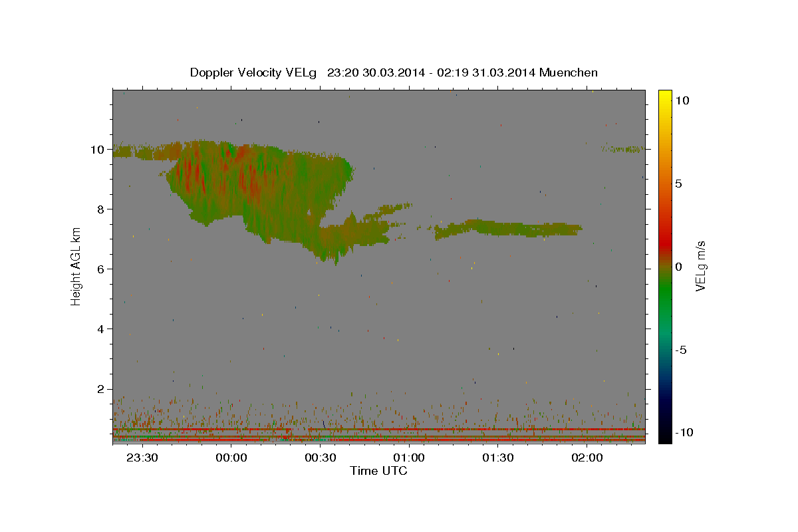Click the height label 4 on y-axis

(x=100, y=329)
